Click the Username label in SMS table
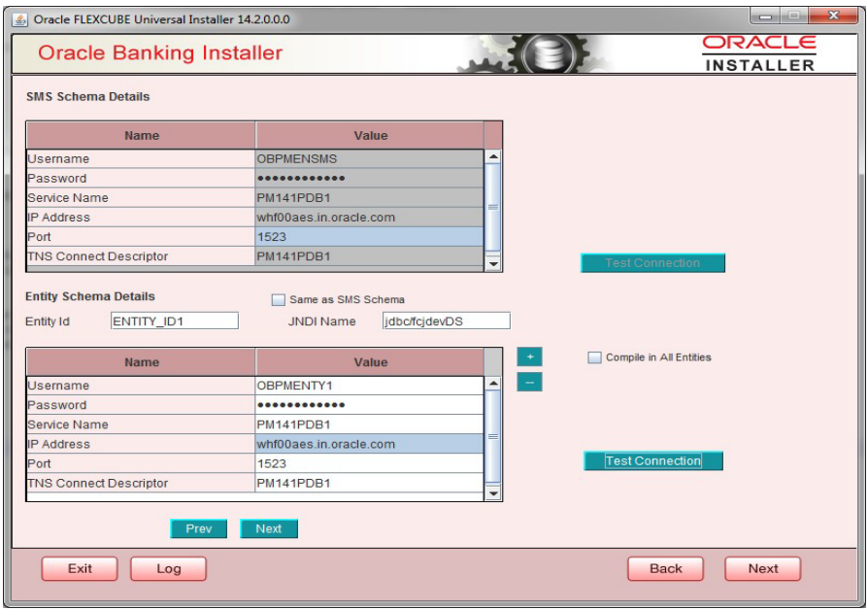868x610 pixels. pyautogui.click(x=58, y=159)
